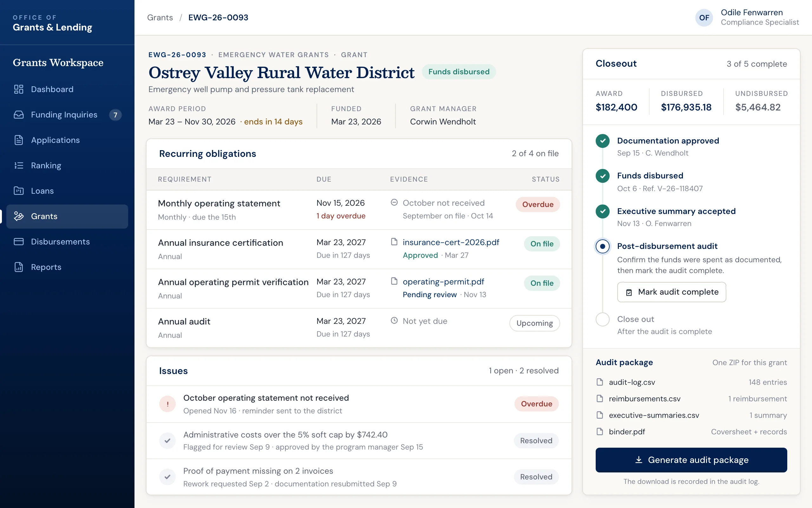812x508 pixels.
Task: Click the green check for Executive summary accepted
Action: 603,211
